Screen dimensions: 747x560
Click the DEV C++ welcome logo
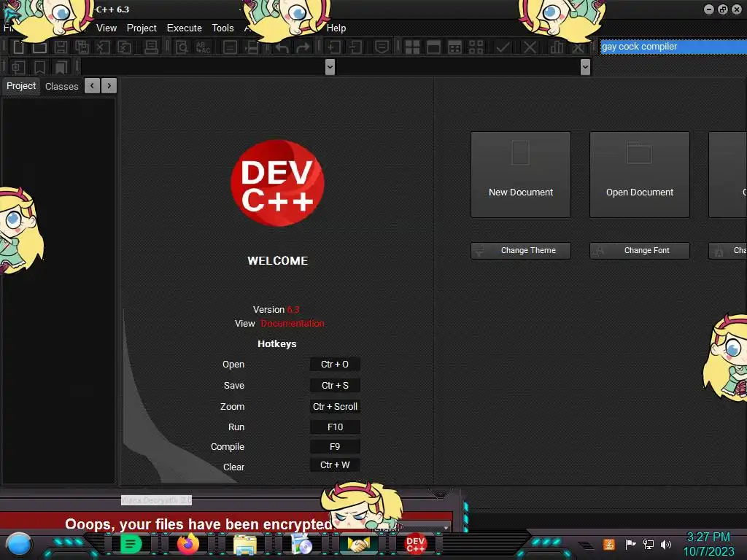click(277, 183)
